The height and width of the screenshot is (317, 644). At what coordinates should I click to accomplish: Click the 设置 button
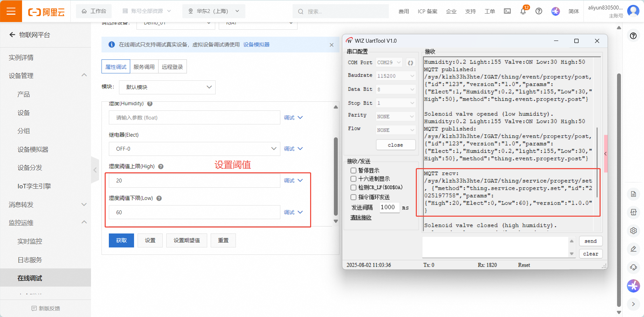click(x=150, y=240)
